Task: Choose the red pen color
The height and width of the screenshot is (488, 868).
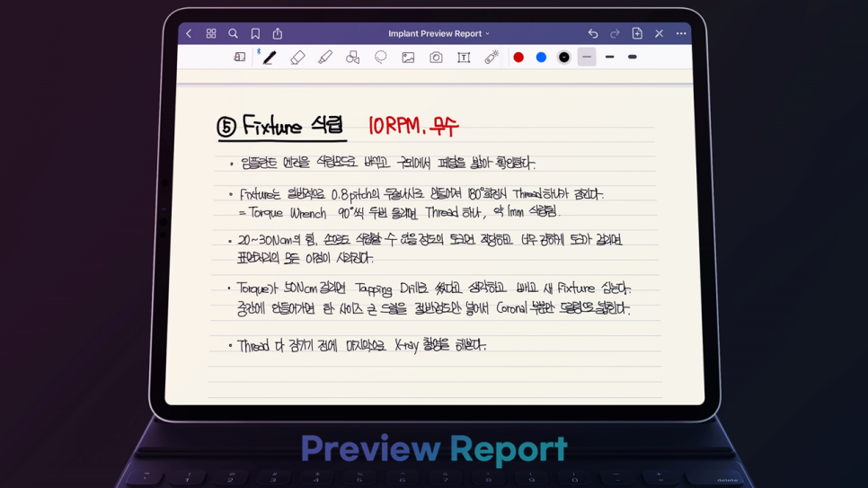Action: (518, 58)
